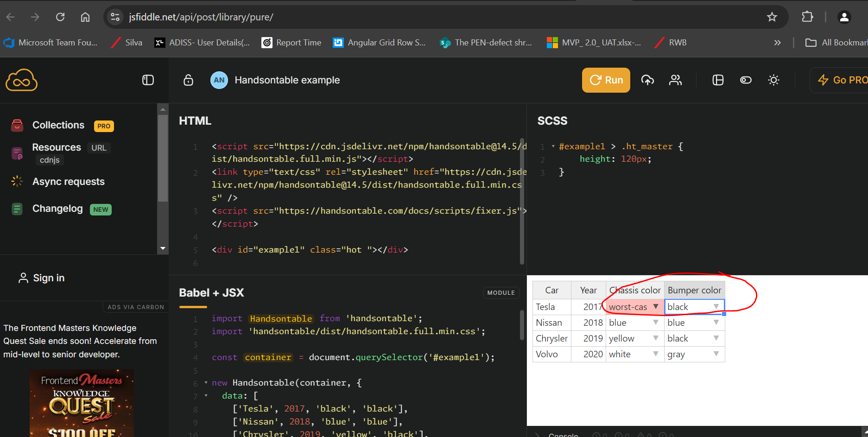The height and width of the screenshot is (437, 868).
Task: Click the Console label at the bottom
Action: pos(563,435)
